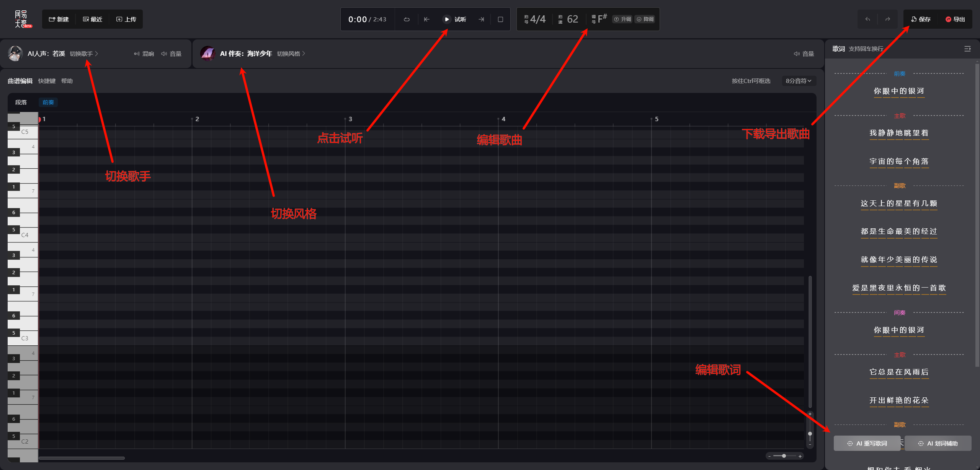Open the 8分音符 note length dropdown
The height and width of the screenshot is (470, 980).
point(799,81)
